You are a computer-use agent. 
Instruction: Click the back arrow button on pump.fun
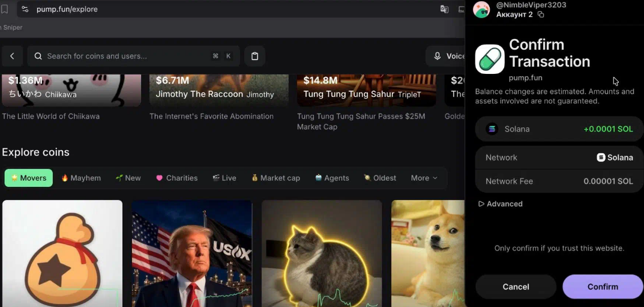click(12, 56)
